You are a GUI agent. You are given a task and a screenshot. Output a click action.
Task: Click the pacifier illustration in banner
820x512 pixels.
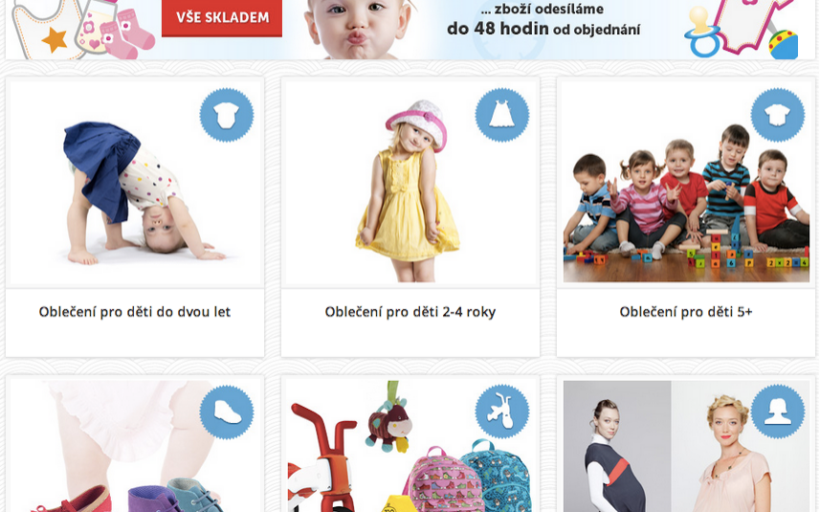pos(703,32)
